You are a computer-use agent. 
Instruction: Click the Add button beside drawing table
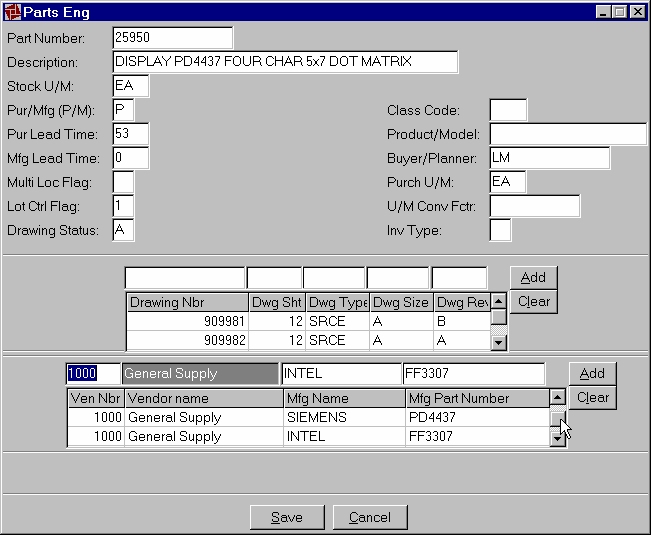(534, 278)
